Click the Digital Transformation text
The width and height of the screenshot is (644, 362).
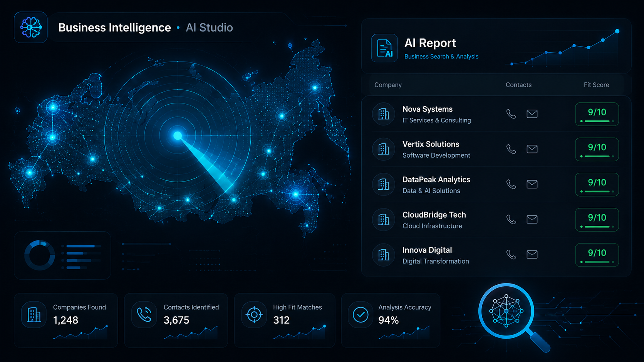click(436, 261)
